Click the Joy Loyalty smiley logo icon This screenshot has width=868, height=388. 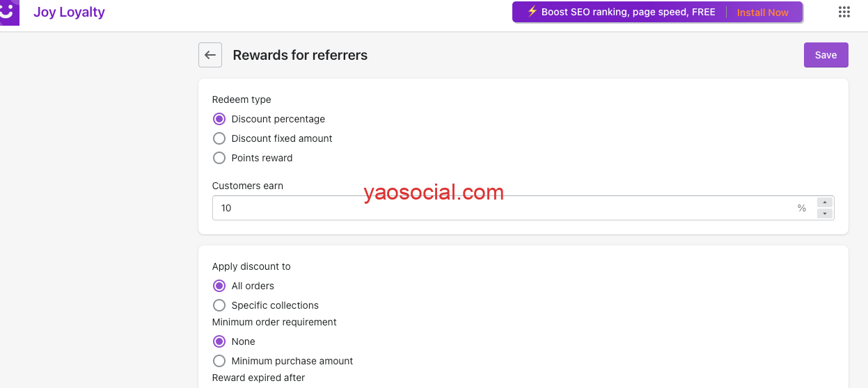[9, 13]
